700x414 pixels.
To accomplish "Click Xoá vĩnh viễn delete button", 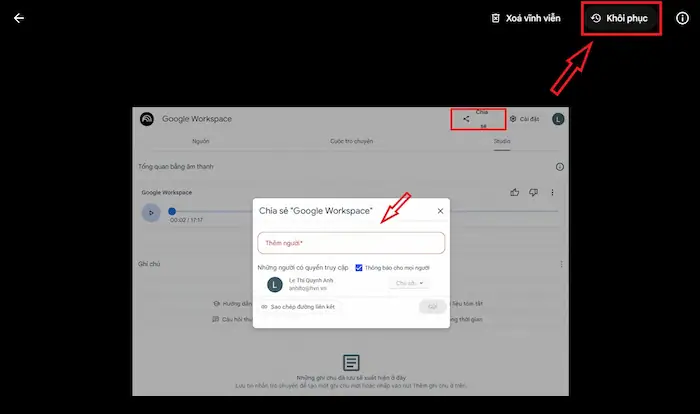I will click(x=525, y=18).
